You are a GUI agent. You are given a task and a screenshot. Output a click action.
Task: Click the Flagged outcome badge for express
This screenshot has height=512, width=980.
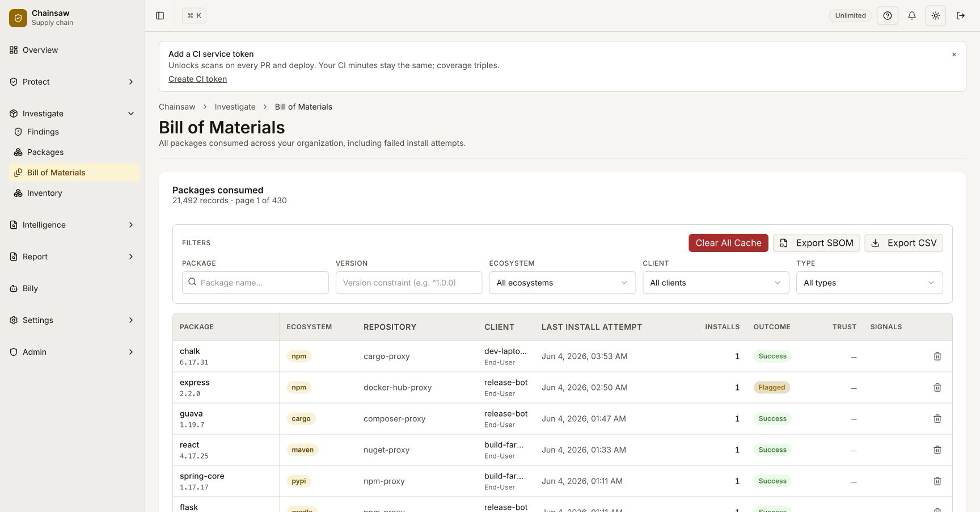coord(772,388)
